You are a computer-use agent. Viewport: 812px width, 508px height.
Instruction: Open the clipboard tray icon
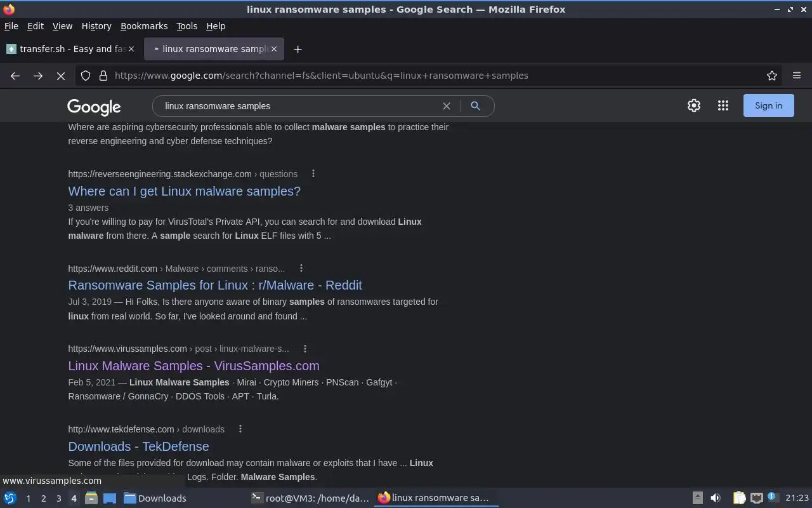point(740,498)
